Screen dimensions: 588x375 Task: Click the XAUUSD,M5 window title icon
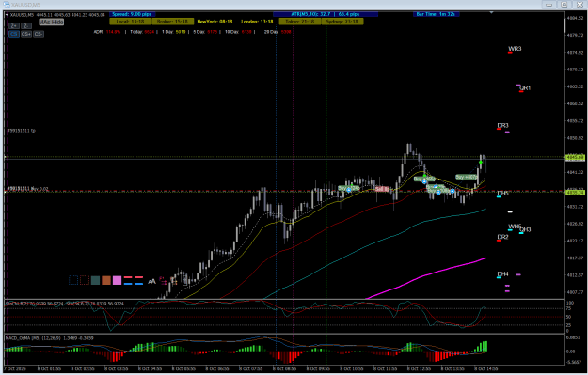[6, 5]
